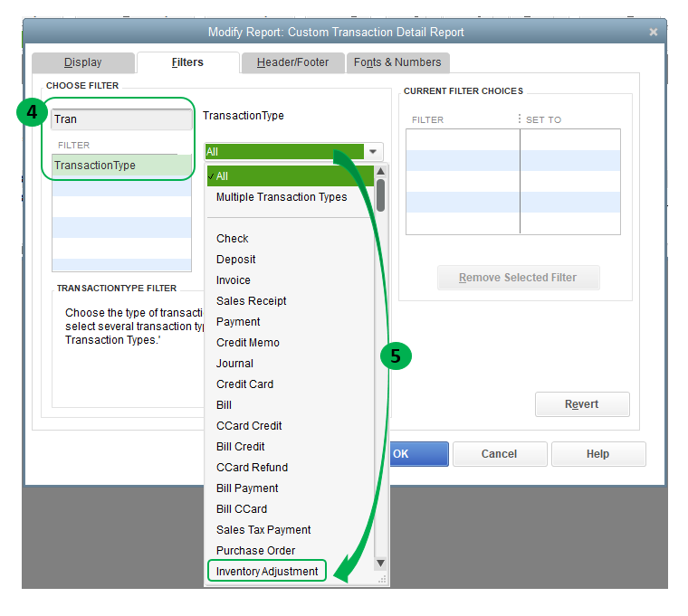Click the SET TO column header
The image size is (688, 616).
coord(544,119)
